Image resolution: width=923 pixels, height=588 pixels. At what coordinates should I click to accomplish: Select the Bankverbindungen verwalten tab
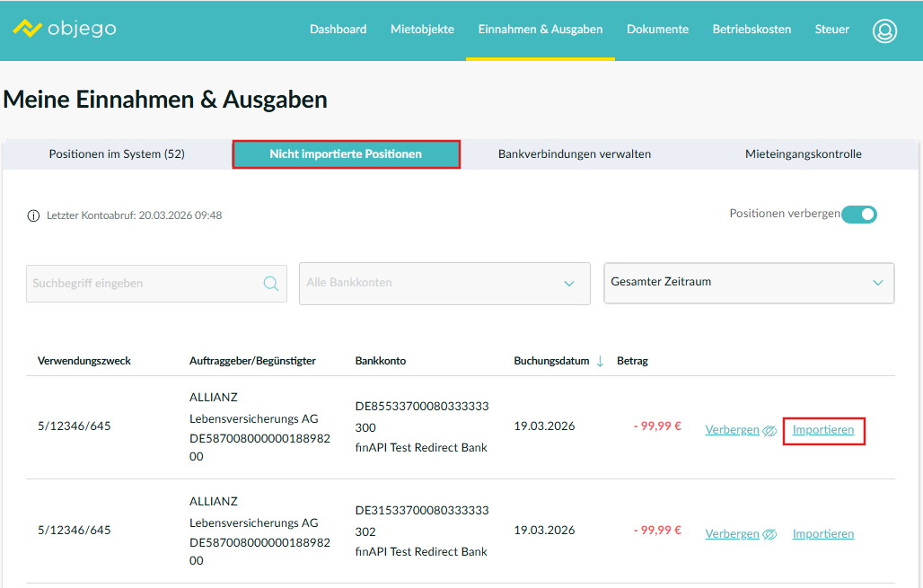coord(575,154)
